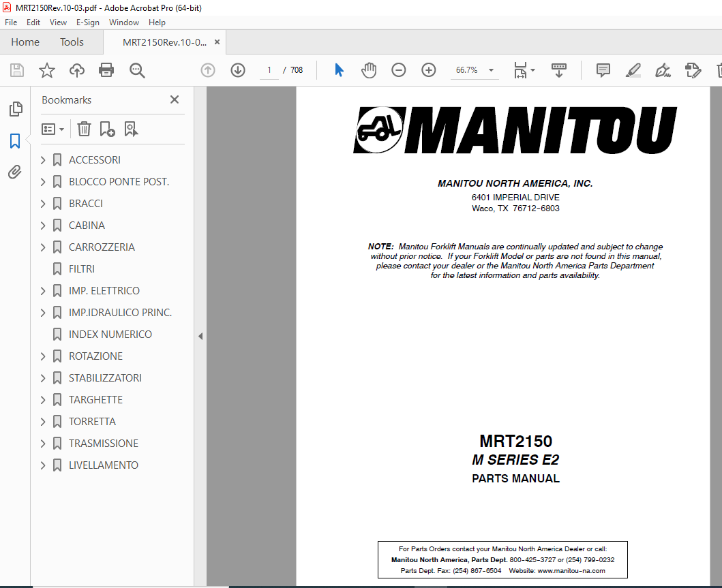Go to next page arrow icon

tap(237, 70)
